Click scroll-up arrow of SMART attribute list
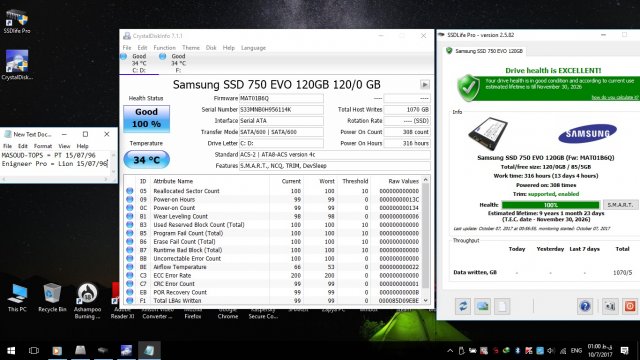The width and height of the screenshot is (640, 360). click(426, 180)
